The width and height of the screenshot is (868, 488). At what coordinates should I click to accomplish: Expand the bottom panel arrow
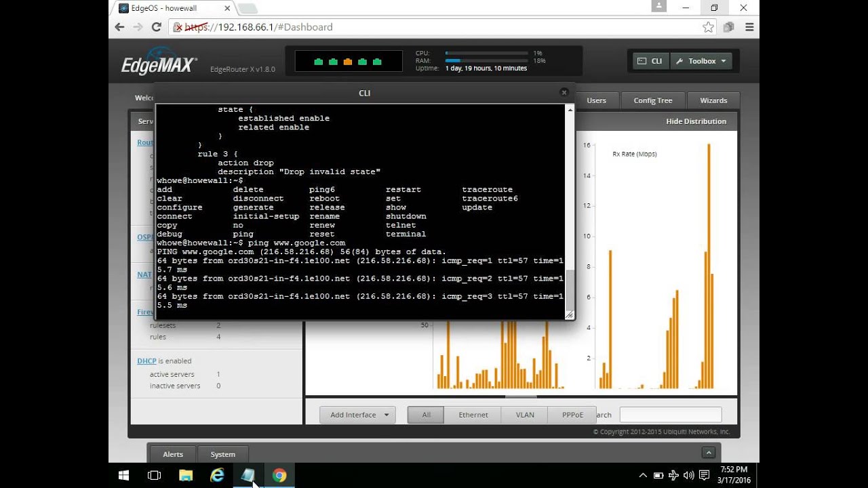tap(709, 453)
